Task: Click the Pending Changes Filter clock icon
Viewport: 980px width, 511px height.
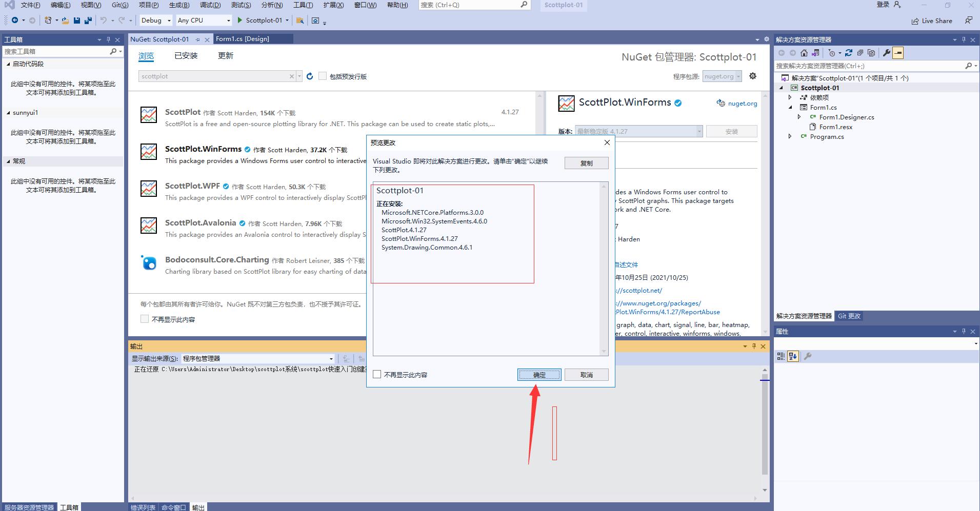Action: 832,53
